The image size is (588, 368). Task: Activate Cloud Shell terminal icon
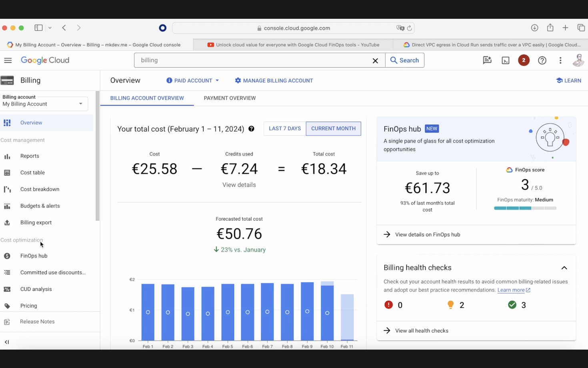(506, 60)
